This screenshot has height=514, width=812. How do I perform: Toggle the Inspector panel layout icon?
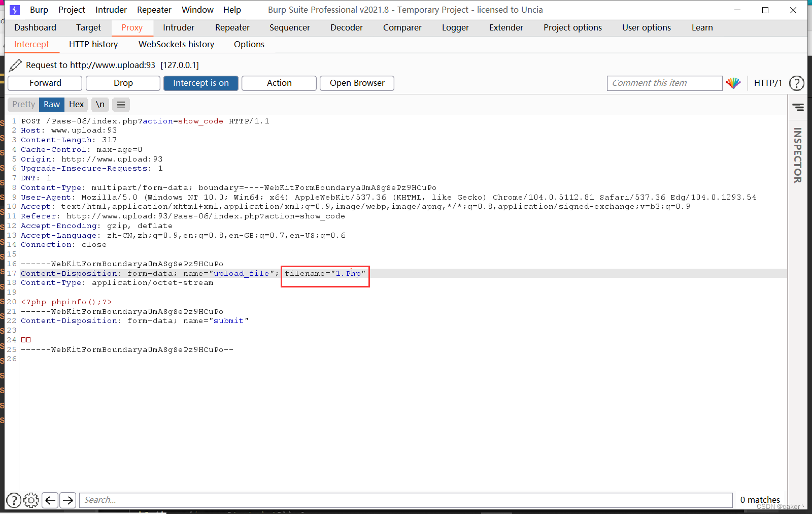click(x=798, y=107)
